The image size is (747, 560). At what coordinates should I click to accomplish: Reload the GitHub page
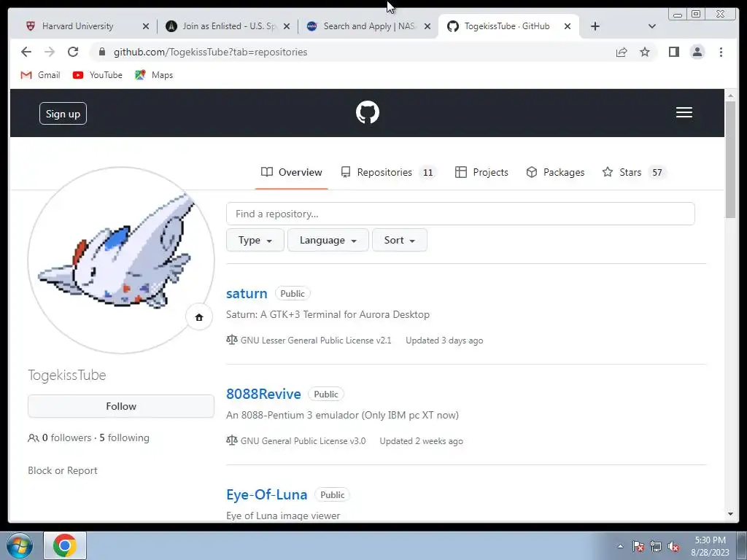click(x=73, y=52)
